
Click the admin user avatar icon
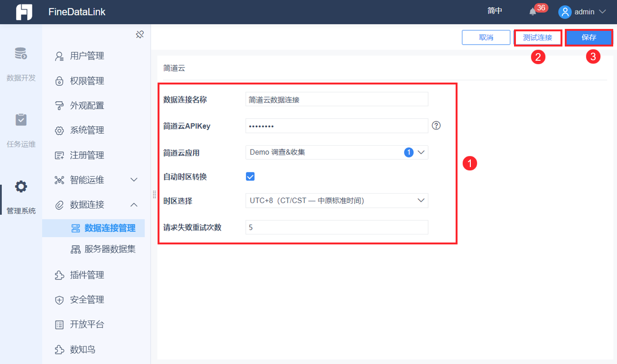(x=565, y=12)
